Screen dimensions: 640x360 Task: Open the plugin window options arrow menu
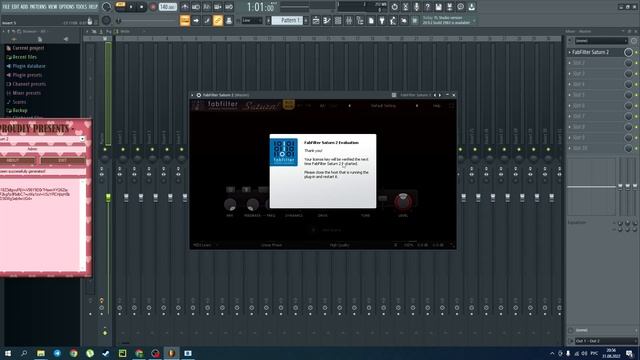(x=192, y=95)
